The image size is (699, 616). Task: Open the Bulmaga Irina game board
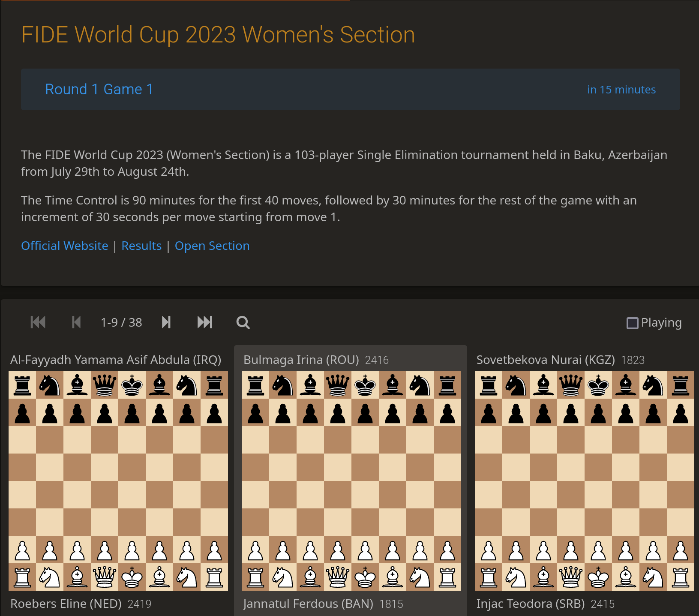351,481
